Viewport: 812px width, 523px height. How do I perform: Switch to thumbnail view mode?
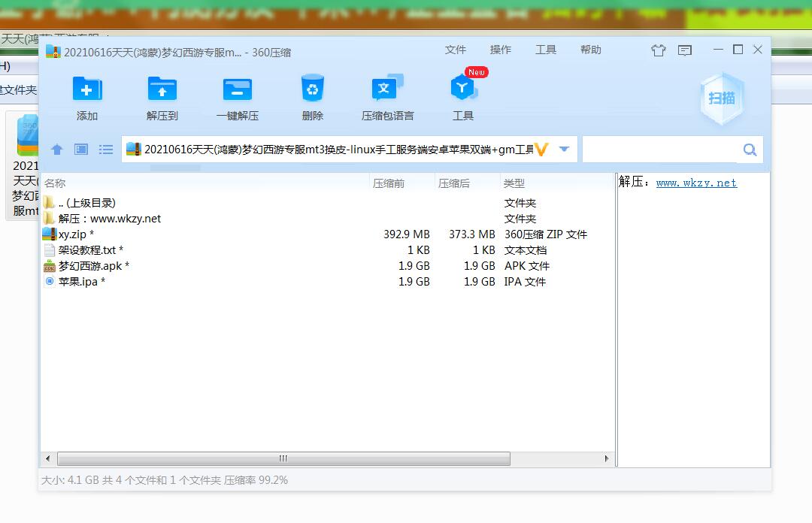click(x=81, y=150)
